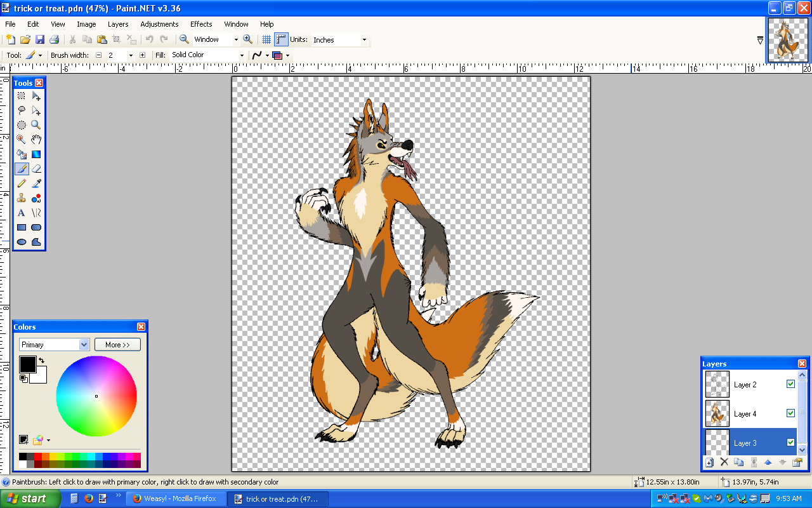This screenshot has height=508, width=812.
Task: Click the black primary color swatch
Action: (27, 364)
